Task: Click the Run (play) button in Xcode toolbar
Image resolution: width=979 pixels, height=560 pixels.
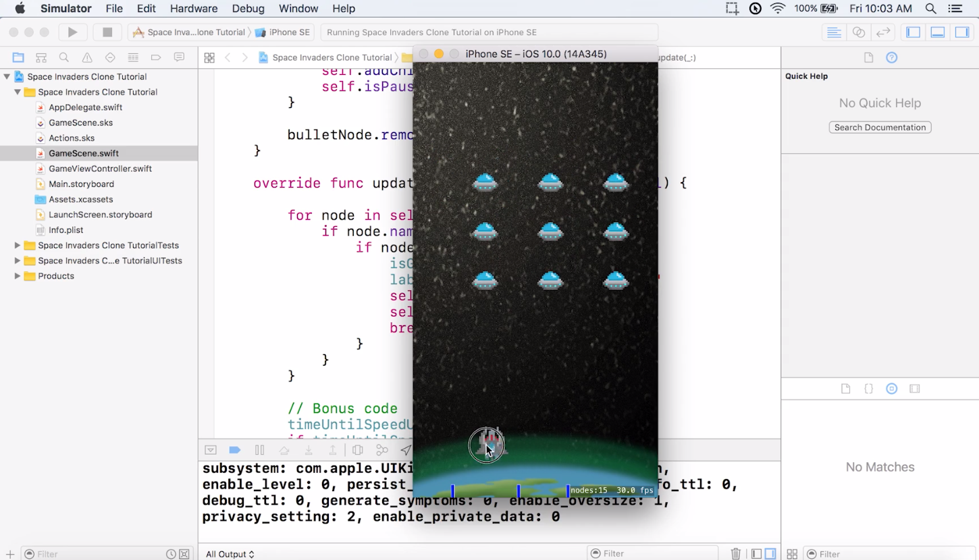Action: [72, 32]
